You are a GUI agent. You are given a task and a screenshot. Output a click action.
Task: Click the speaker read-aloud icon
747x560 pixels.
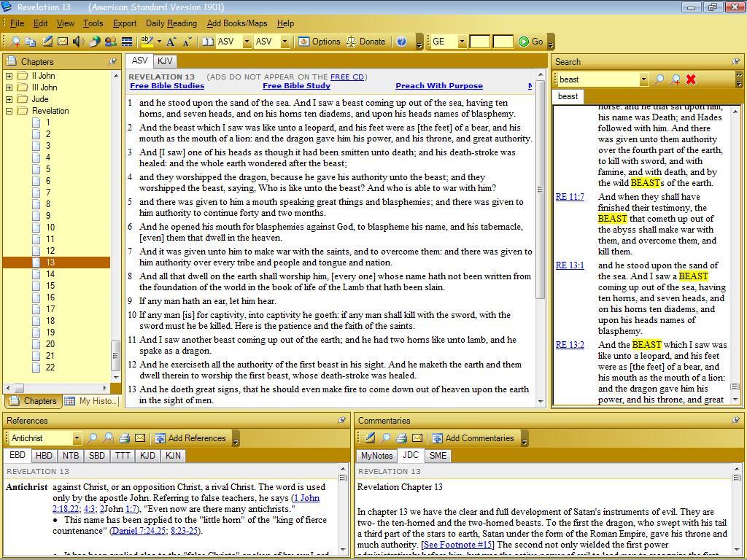[x=78, y=42]
